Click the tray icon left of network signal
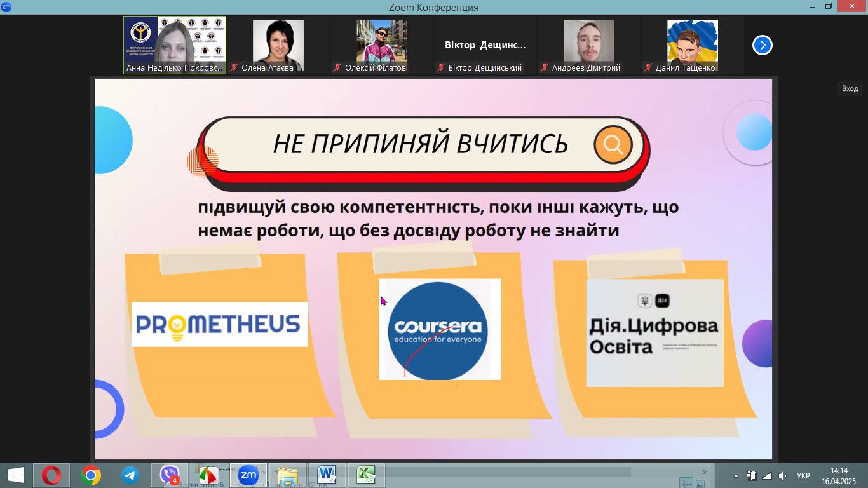The height and width of the screenshot is (488, 868). [752, 475]
